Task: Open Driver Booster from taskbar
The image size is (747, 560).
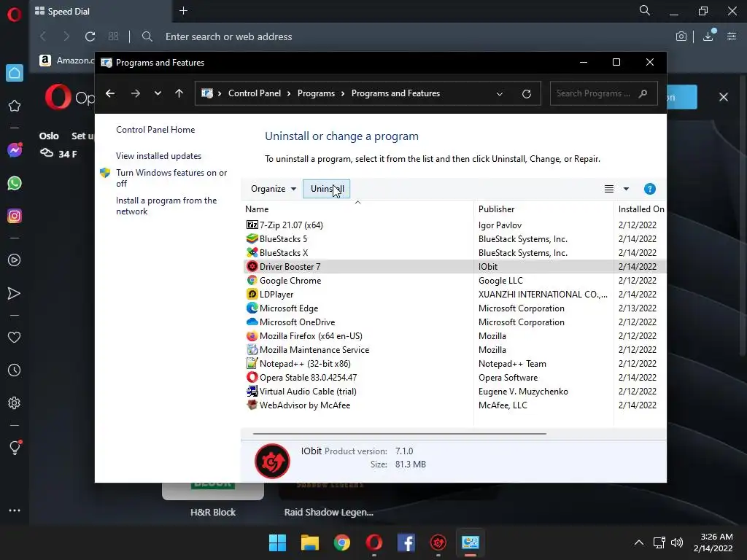Action: [x=438, y=542]
